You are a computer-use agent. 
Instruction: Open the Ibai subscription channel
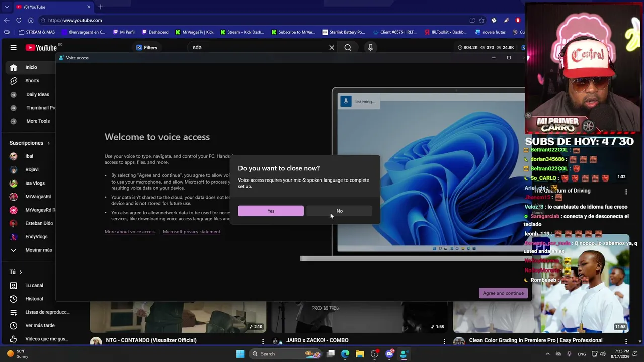click(x=30, y=156)
